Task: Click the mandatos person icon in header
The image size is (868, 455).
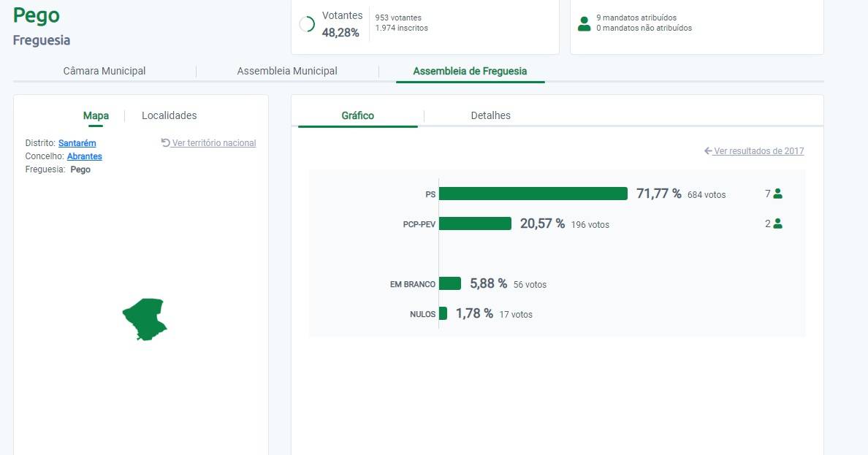Action: [x=584, y=23]
